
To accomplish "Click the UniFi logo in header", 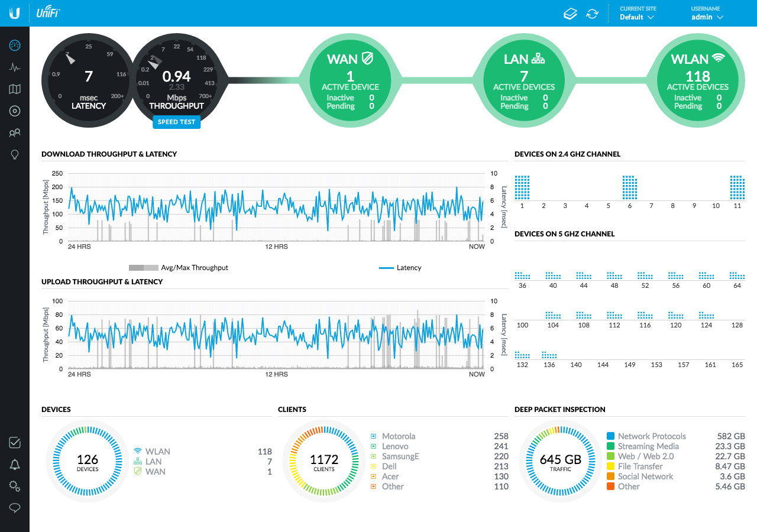I will pyautogui.click(x=48, y=12).
